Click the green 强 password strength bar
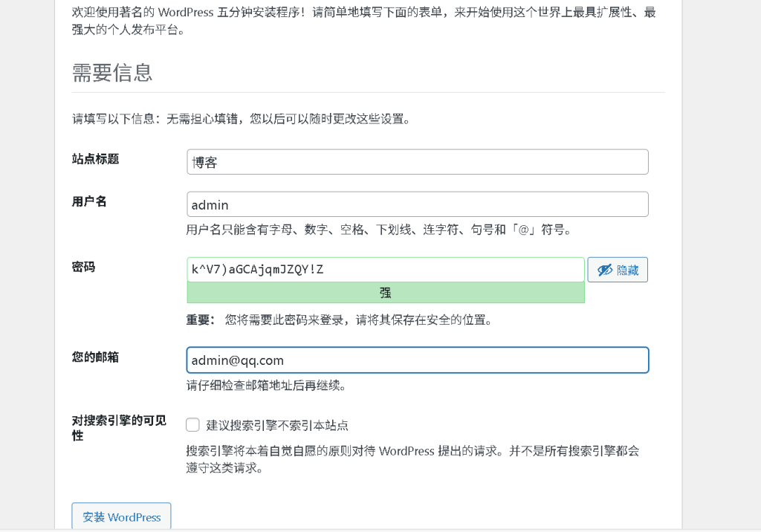The height and width of the screenshot is (532, 761). (386, 293)
